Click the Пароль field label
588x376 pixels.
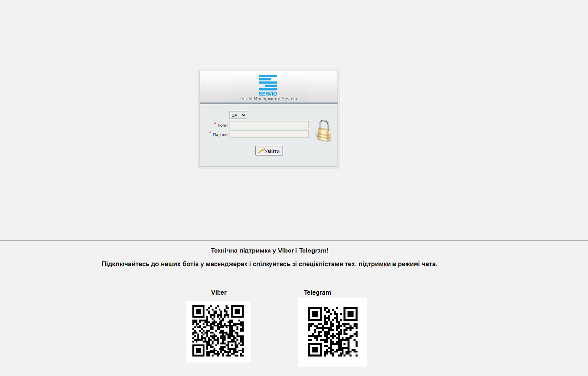(x=220, y=135)
